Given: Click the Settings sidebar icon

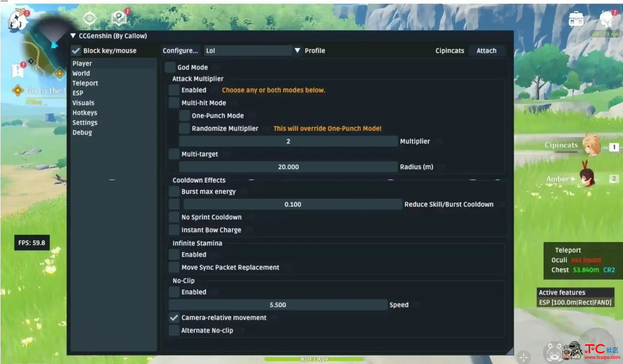Looking at the screenshot, I should [85, 123].
